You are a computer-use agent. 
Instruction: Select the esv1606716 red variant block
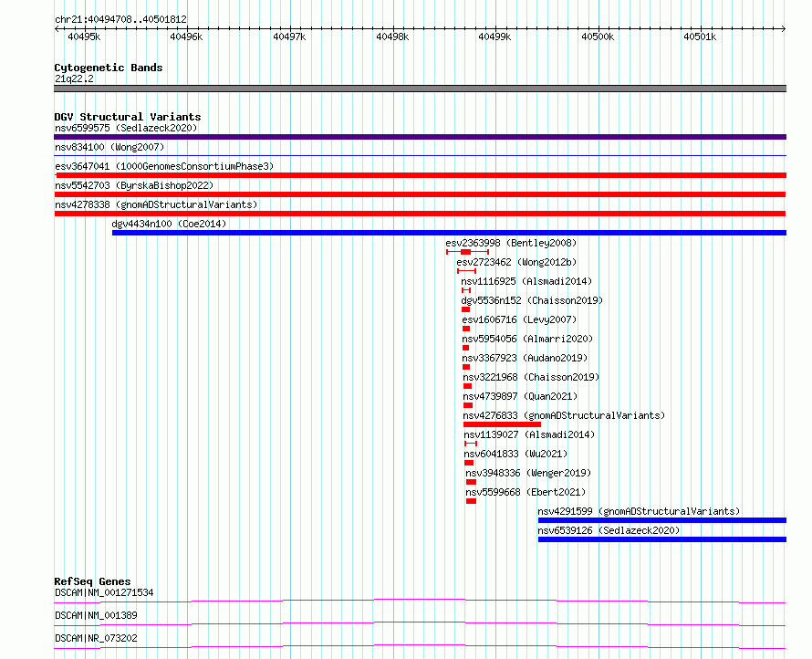[466, 329]
